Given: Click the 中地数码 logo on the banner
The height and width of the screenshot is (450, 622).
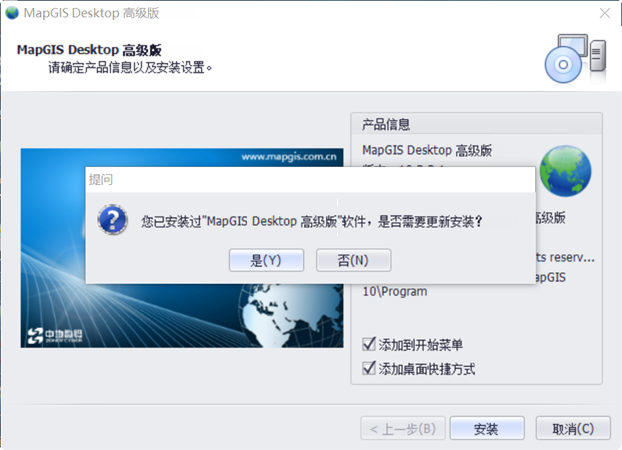Looking at the screenshot, I should 55,336.
